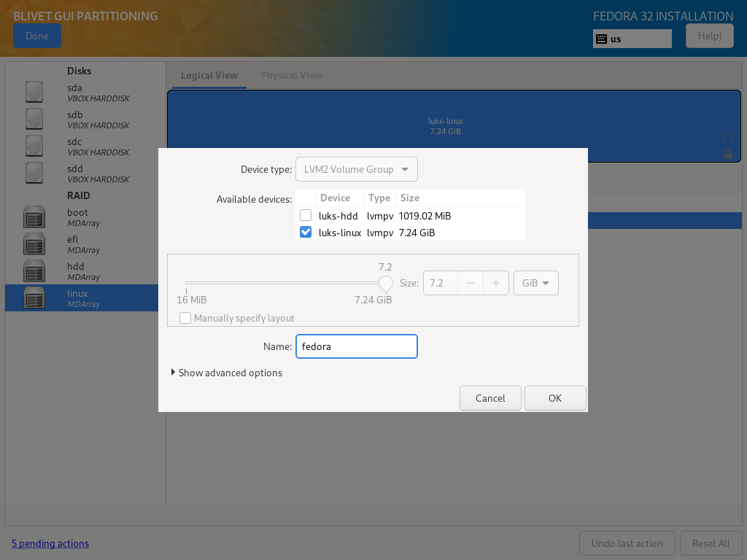Enable Manually specify layout checkbox

[x=186, y=318]
